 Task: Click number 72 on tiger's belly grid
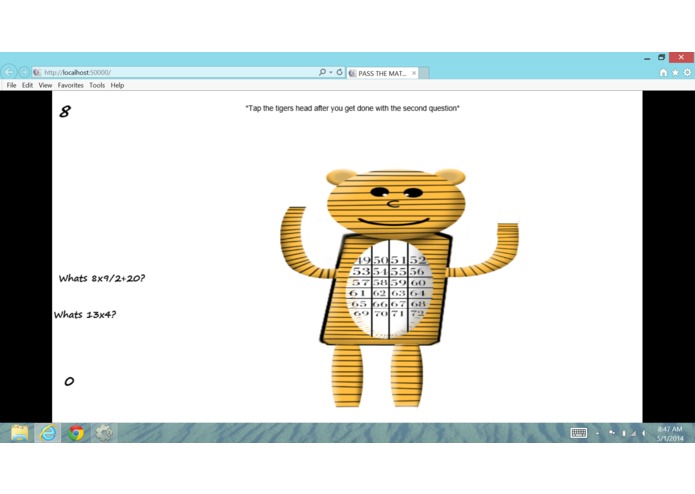pos(417,314)
